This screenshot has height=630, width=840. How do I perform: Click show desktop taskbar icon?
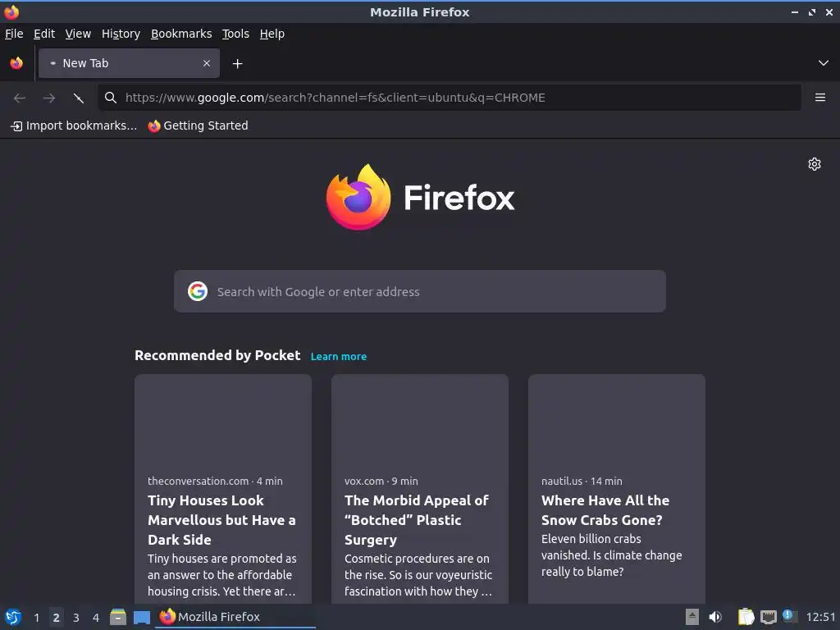click(x=141, y=618)
